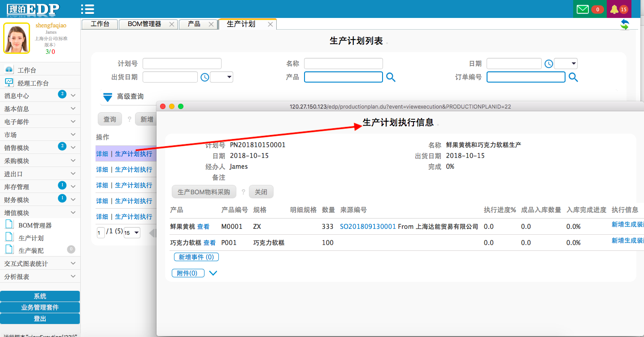644x337 pixels.
Task: Expand the 进出口 menu section
Action: pyautogui.click(x=73, y=174)
